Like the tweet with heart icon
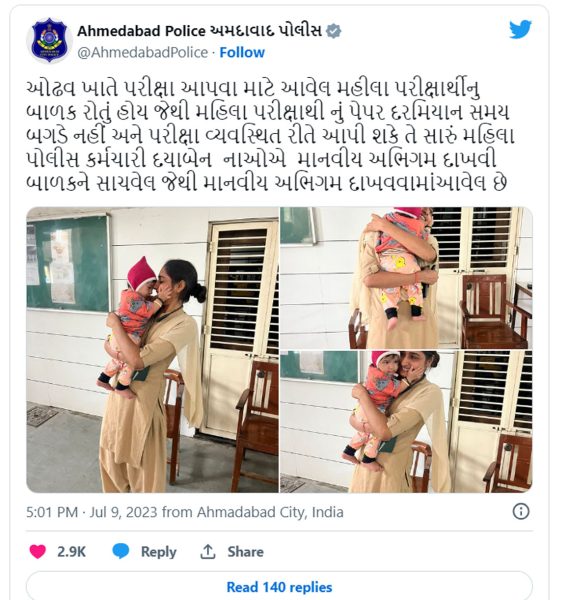Screen dimensions: 569x600 37,551
